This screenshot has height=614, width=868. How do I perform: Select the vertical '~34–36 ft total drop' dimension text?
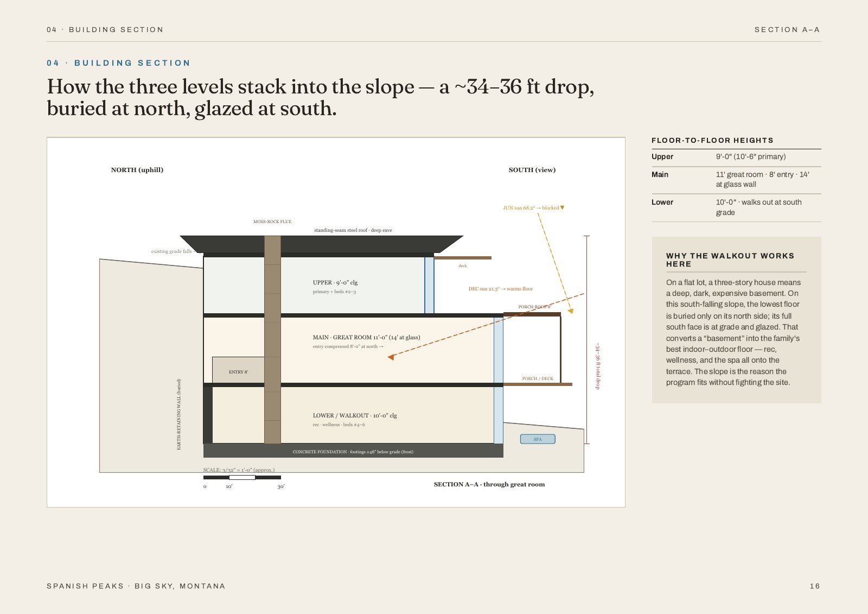tap(598, 365)
